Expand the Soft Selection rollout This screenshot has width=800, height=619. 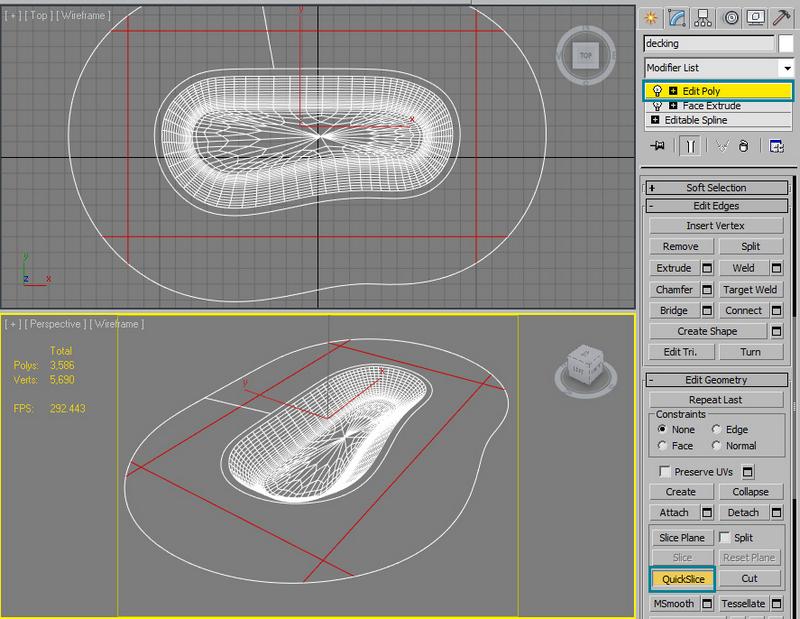(716, 187)
